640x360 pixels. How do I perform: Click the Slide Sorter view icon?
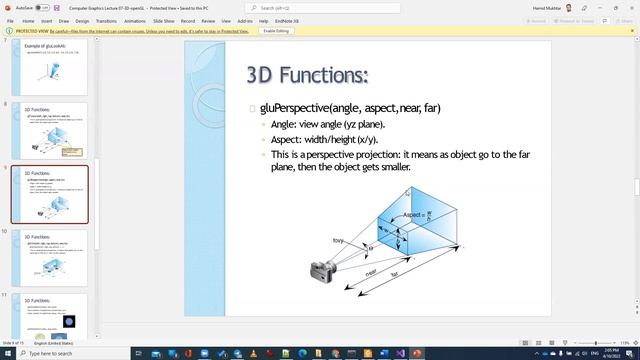[538, 343]
